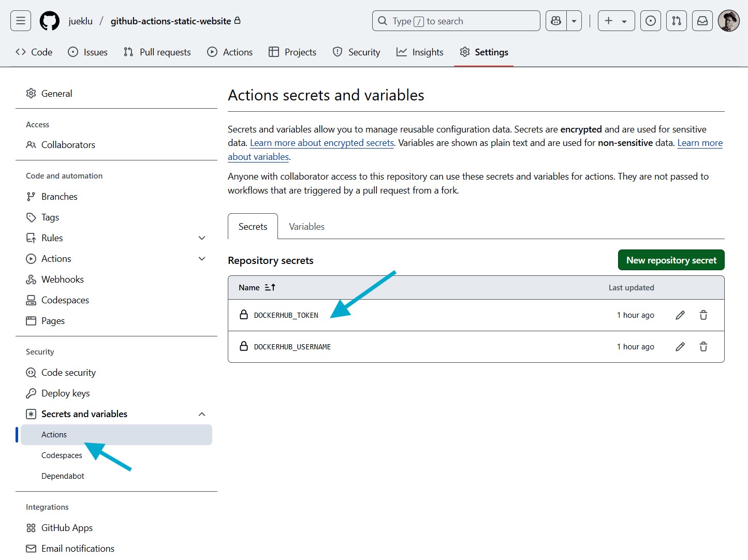Click the search input field
Viewport: 748px width, 560px height.
click(456, 21)
